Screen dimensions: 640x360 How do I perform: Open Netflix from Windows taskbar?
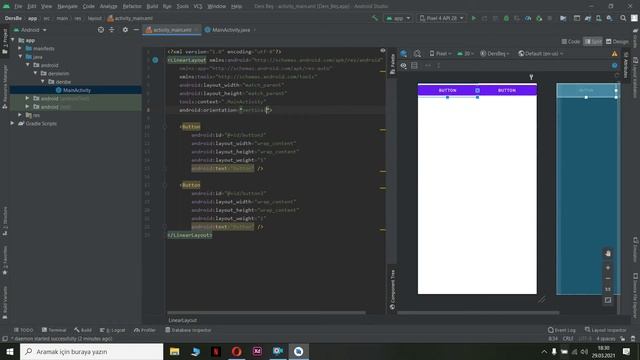(216, 351)
